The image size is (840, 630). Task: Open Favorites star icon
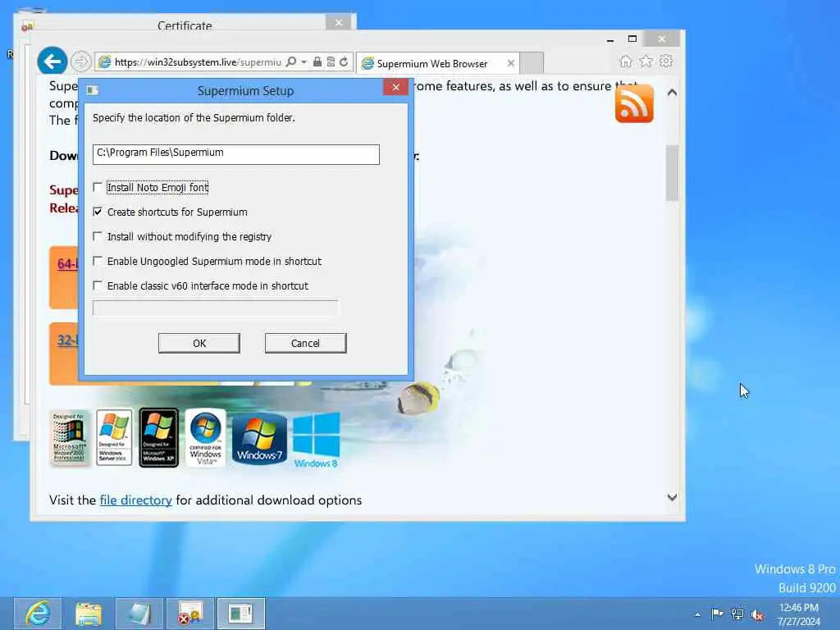646,61
